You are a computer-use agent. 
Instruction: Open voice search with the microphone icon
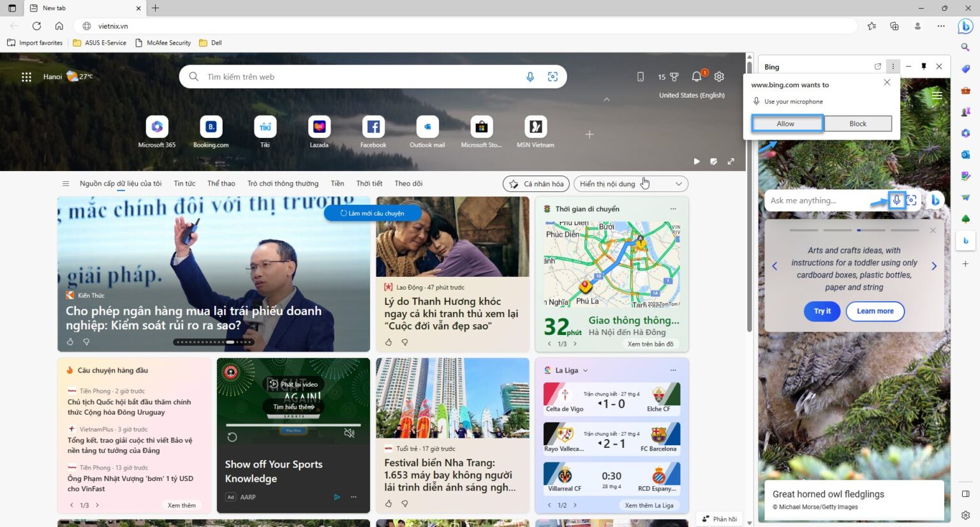(530, 77)
